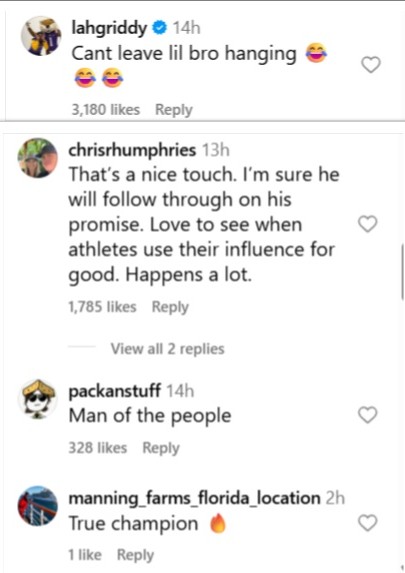Open the lahgriddy username link

pos(109,28)
